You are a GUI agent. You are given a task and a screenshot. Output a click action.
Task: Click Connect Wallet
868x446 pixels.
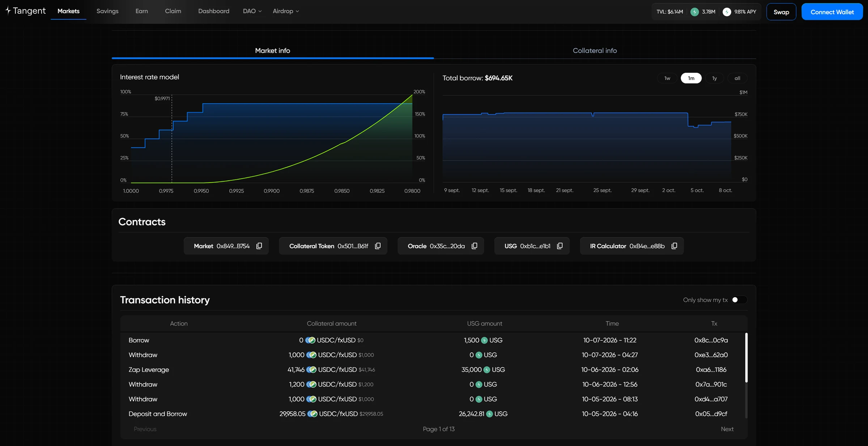coord(832,12)
